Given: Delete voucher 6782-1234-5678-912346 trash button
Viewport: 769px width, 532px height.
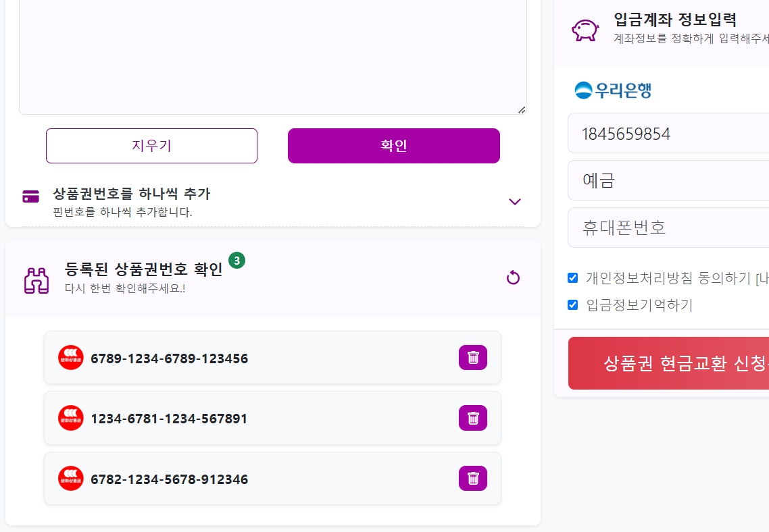Looking at the screenshot, I should [x=473, y=478].
